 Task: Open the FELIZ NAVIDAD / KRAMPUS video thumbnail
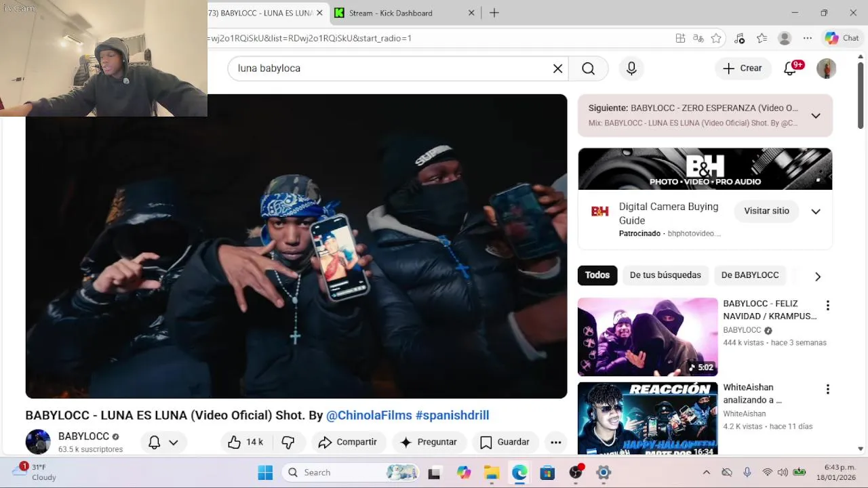coord(648,337)
